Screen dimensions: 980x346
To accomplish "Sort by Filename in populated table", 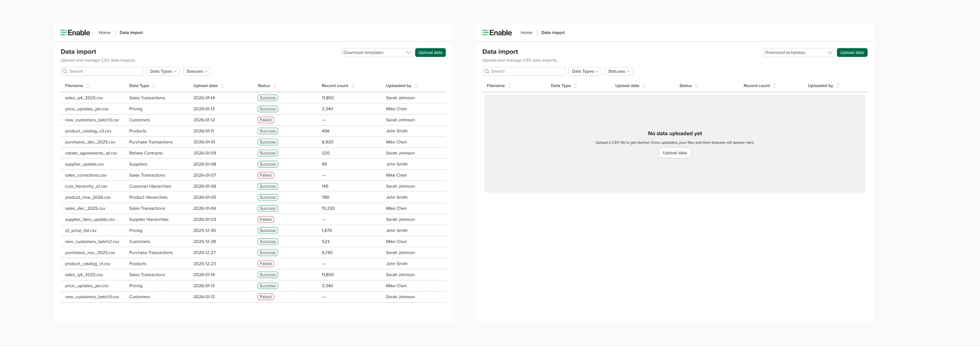I will coord(88,86).
